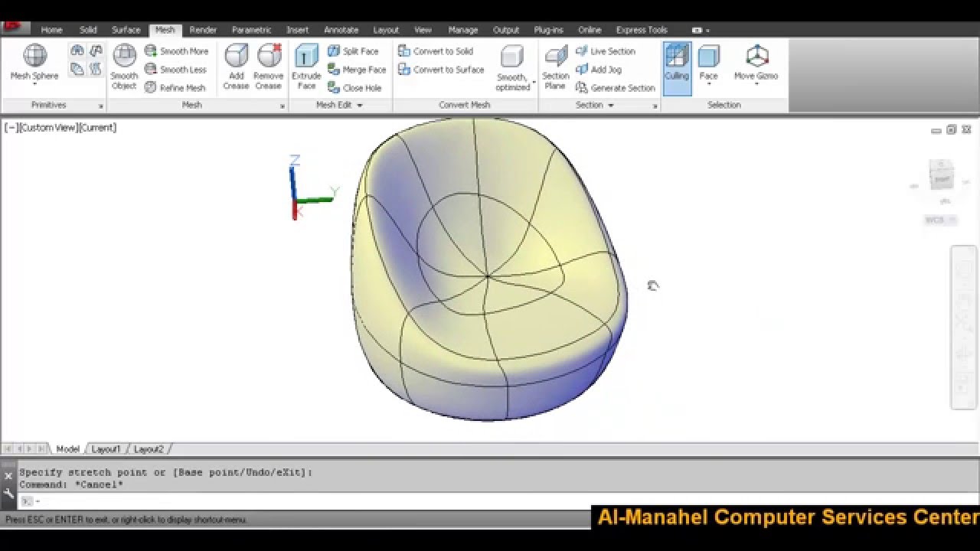Open the View ribbon tab
This screenshot has width=980, height=551.
coord(423,30)
